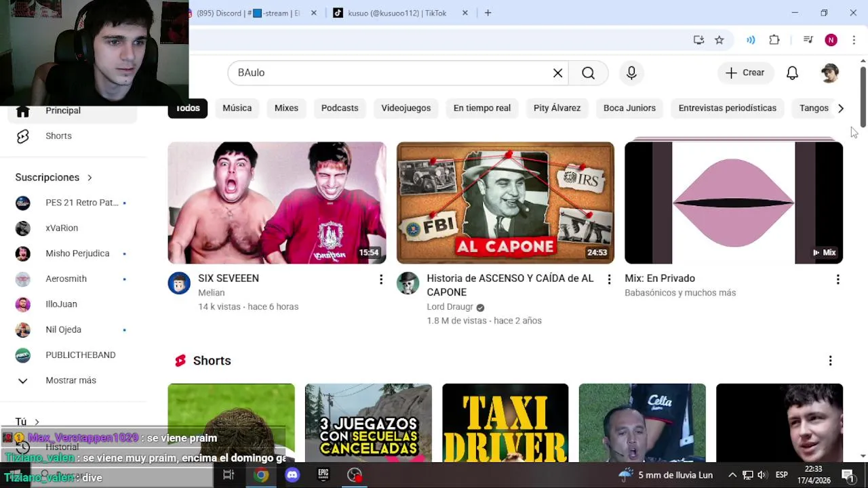
Task: Expand Suscripciones section chevron
Action: point(90,178)
